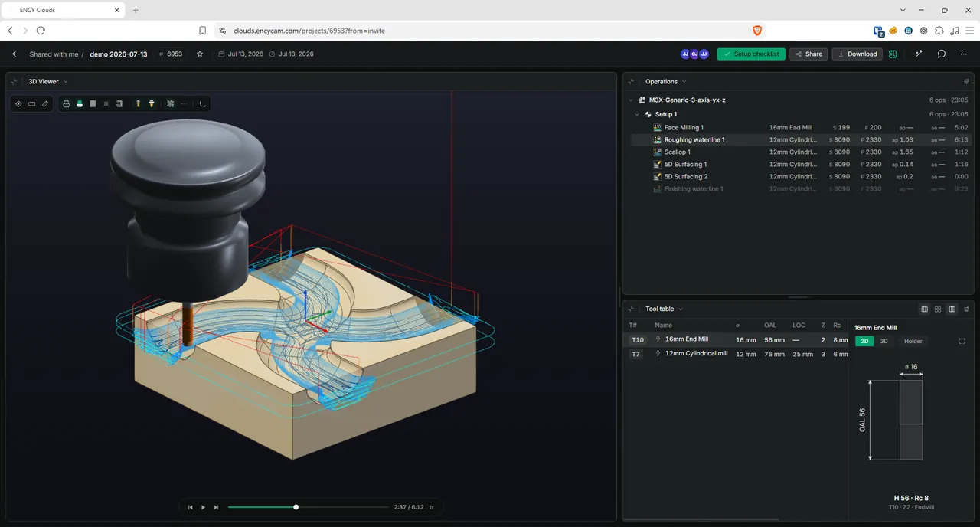This screenshot has width=980, height=527.
Task: Toggle the tool table side preview pane
Action: pos(952,309)
